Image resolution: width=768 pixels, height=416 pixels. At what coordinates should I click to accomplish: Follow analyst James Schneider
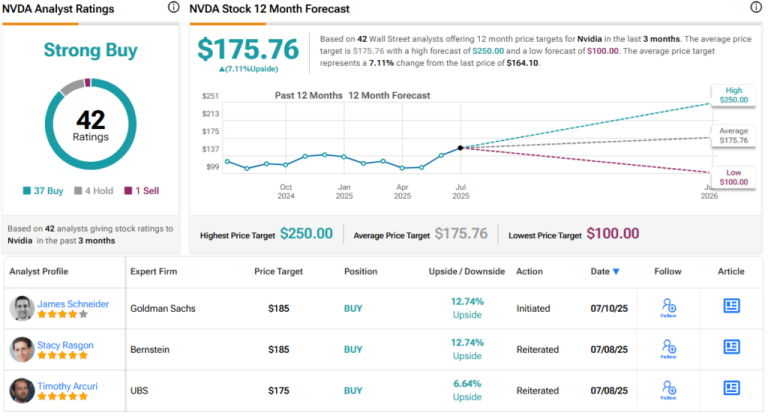coord(669,308)
